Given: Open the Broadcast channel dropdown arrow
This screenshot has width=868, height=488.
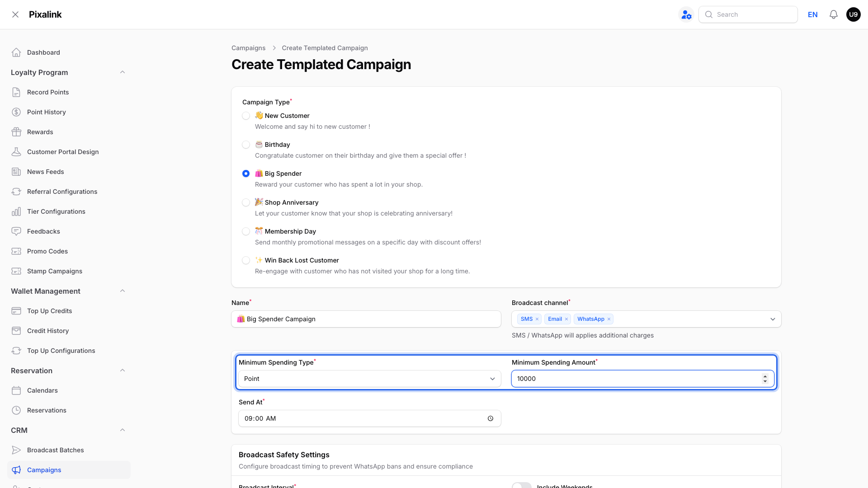Looking at the screenshot, I should [773, 319].
